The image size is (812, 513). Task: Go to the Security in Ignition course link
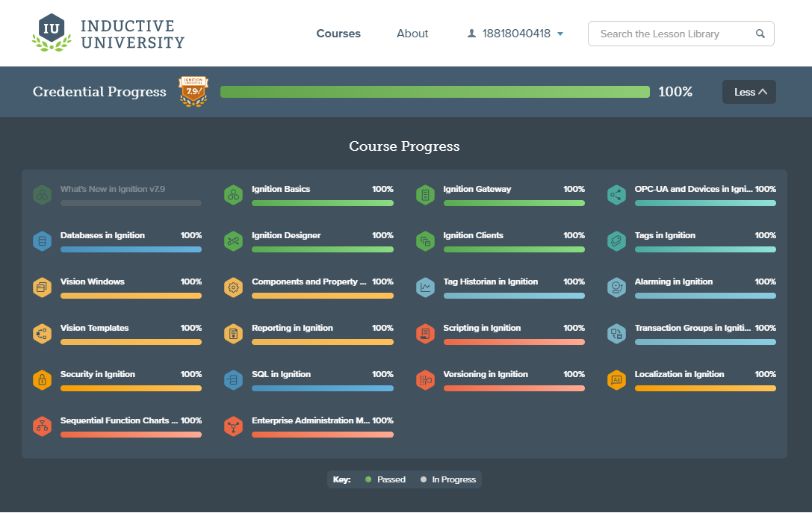coord(97,374)
